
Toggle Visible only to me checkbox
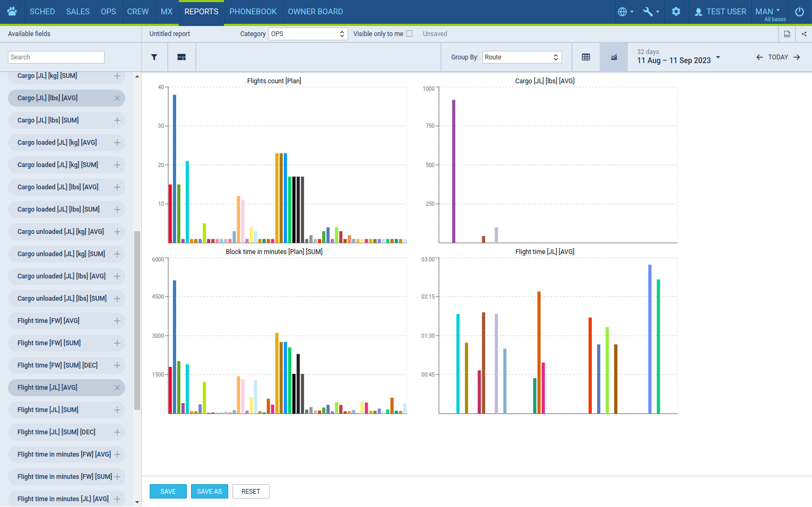409,33
